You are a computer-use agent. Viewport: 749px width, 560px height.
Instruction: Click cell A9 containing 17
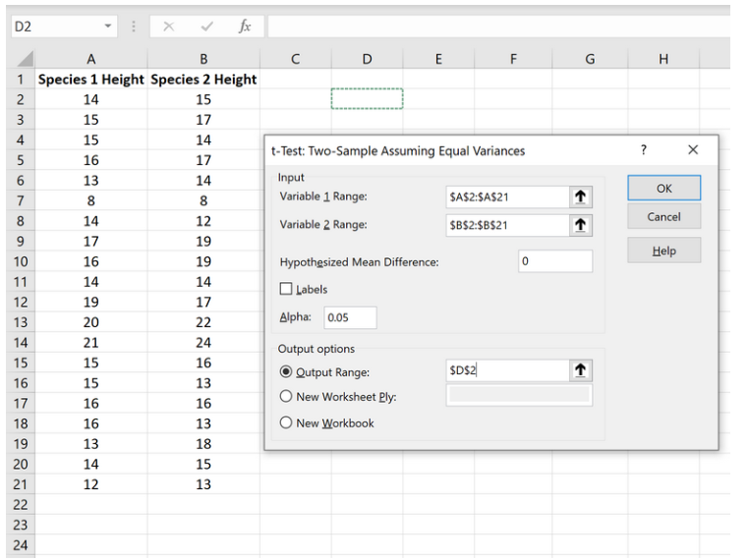(90, 241)
